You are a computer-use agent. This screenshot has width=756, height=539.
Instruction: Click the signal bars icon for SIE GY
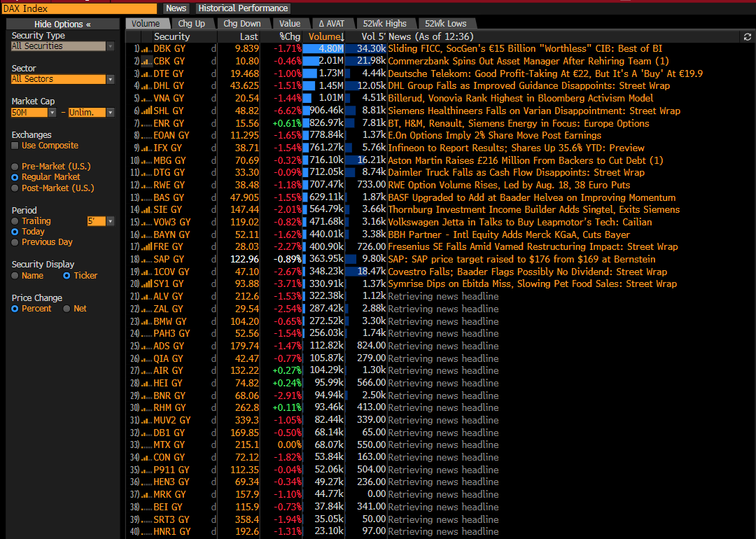tap(146, 210)
